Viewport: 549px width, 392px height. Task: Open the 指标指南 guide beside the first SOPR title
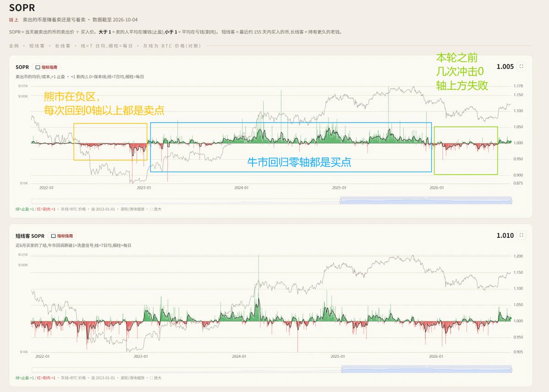point(46,67)
